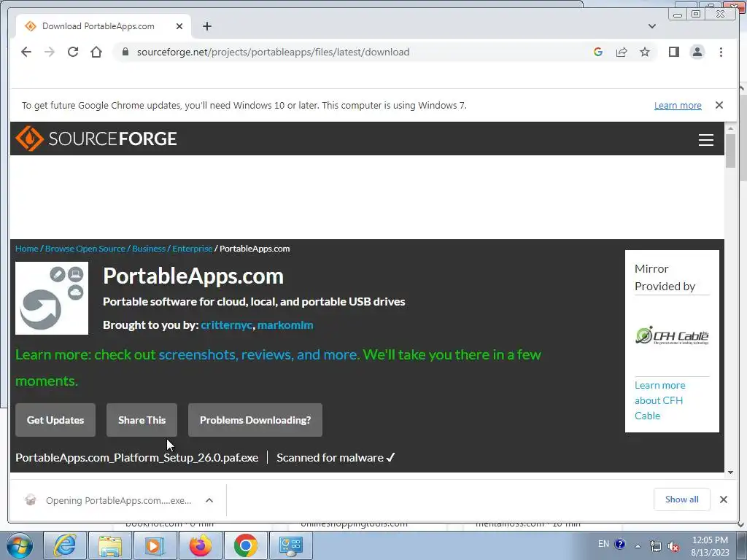Click the address bar URL

[x=273, y=52]
